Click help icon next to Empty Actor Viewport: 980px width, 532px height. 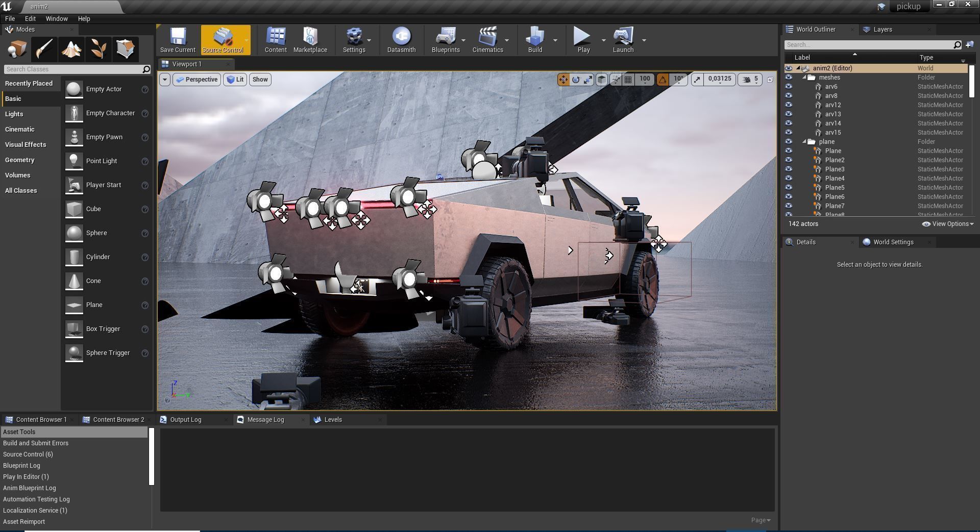145,89
